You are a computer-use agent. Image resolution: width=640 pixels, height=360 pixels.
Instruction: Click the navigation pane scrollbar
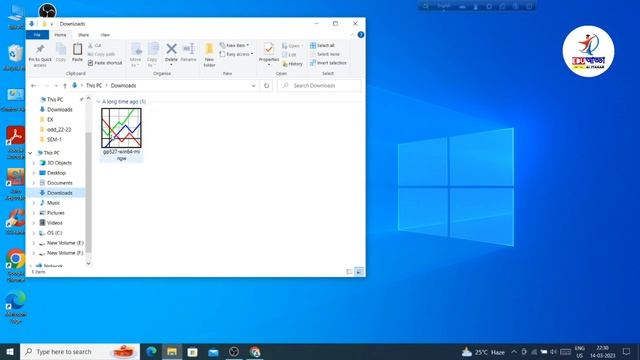pyautogui.click(x=88, y=192)
